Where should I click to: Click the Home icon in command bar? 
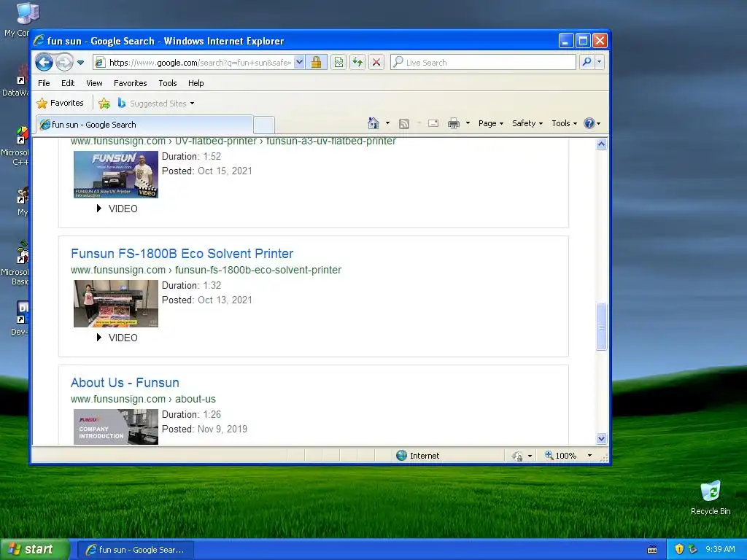(373, 123)
